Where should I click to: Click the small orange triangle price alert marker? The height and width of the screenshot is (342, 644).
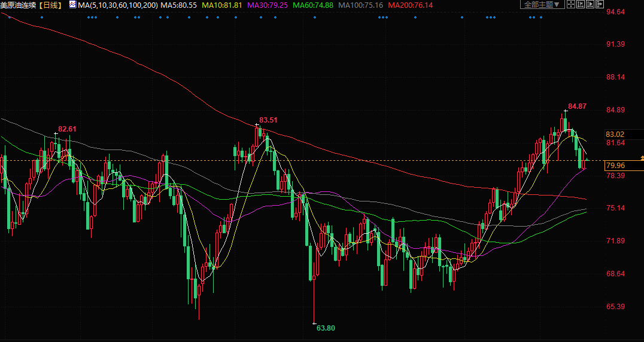642,157
